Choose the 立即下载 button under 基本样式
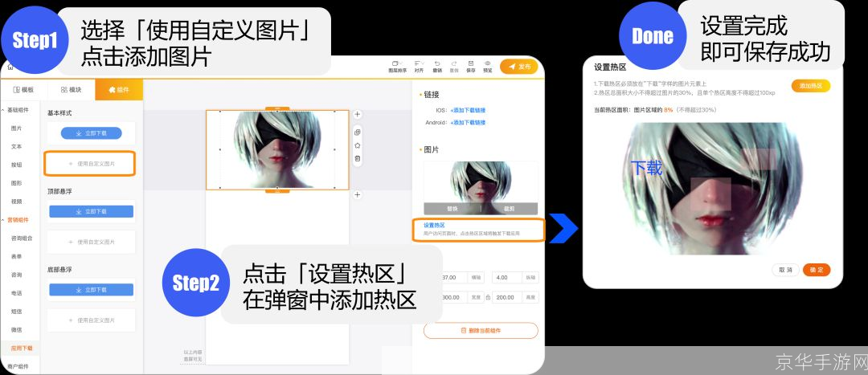The image size is (868, 375). click(92, 133)
